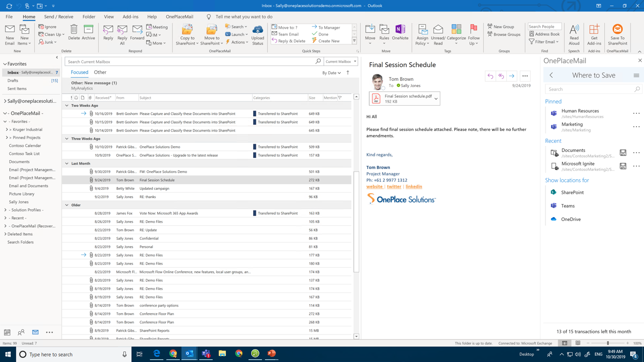Click reply arrow in reading pane

(490, 76)
